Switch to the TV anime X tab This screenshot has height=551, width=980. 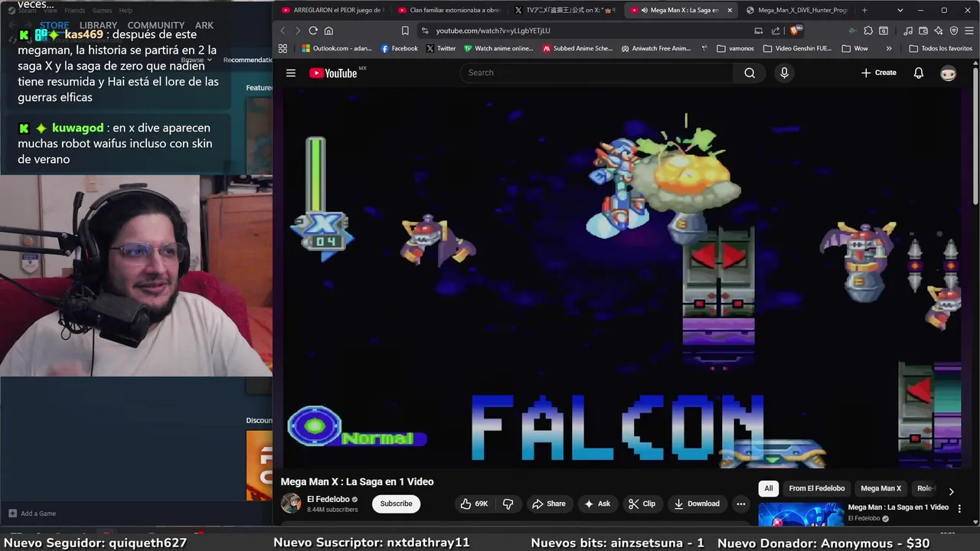(565, 10)
